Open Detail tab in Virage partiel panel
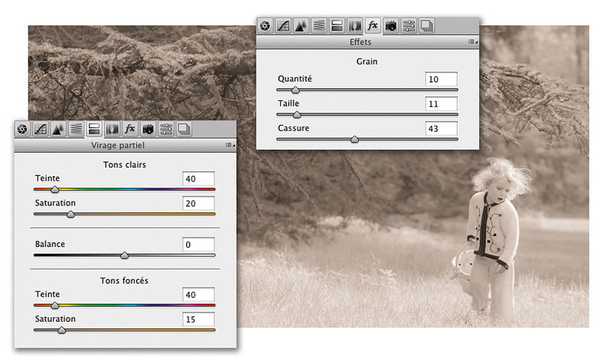 tap(59, 129)
